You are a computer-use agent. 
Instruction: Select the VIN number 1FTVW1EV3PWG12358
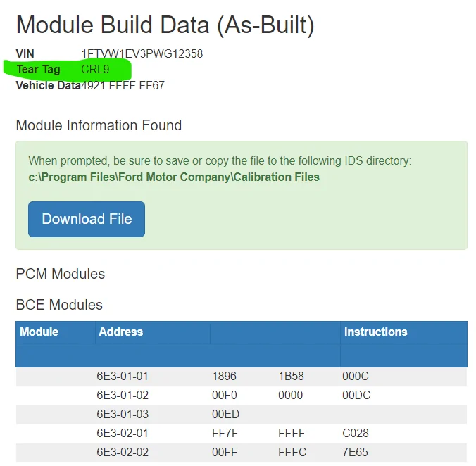(x=142, y=53)
